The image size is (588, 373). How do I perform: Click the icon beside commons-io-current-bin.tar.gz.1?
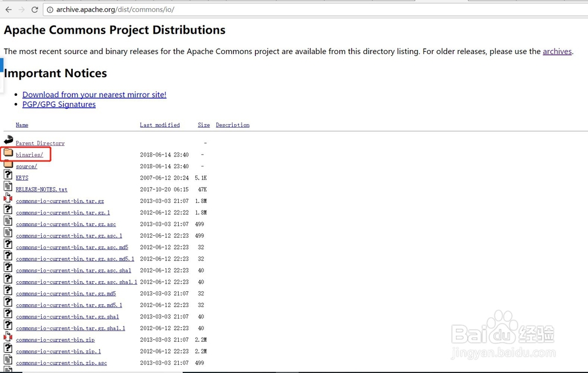tap(8, 209)
